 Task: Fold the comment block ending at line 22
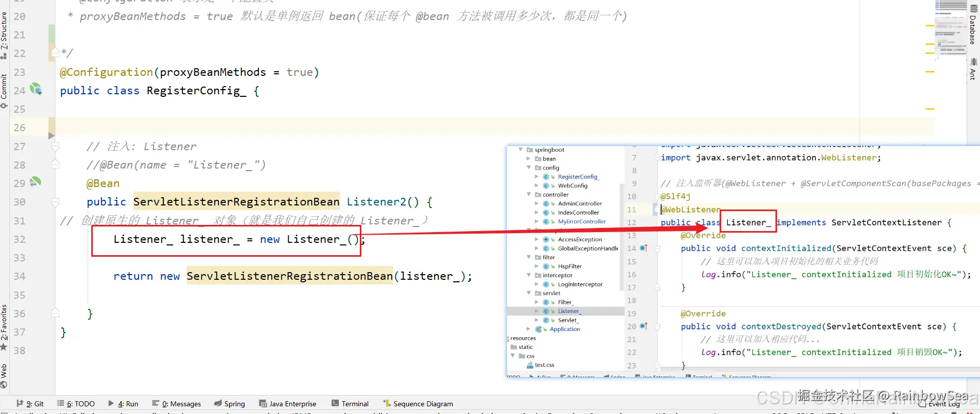[x=55, y=52]
